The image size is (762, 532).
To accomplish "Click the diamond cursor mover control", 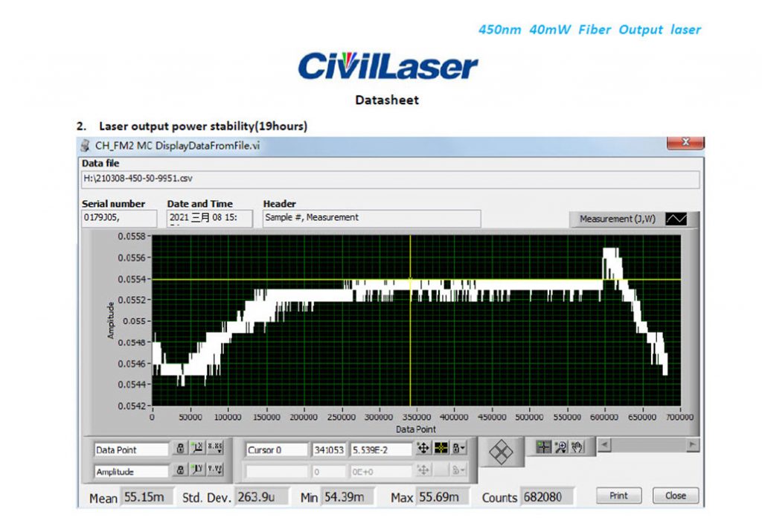I will click(501, 452).
